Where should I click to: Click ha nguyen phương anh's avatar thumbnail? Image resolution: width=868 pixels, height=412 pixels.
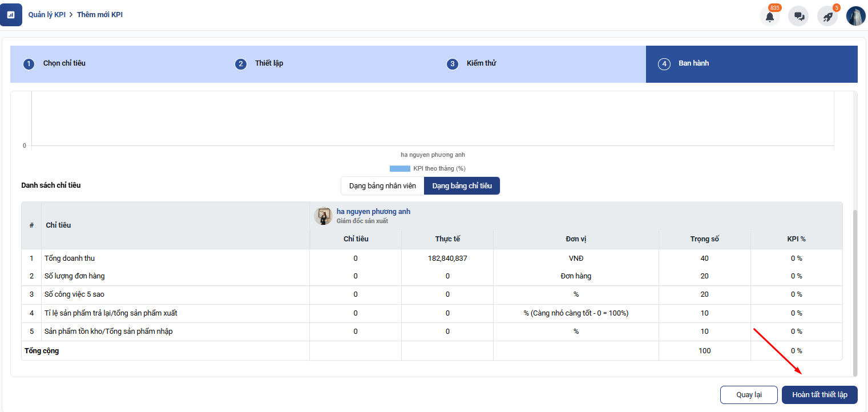coord(323,216)
